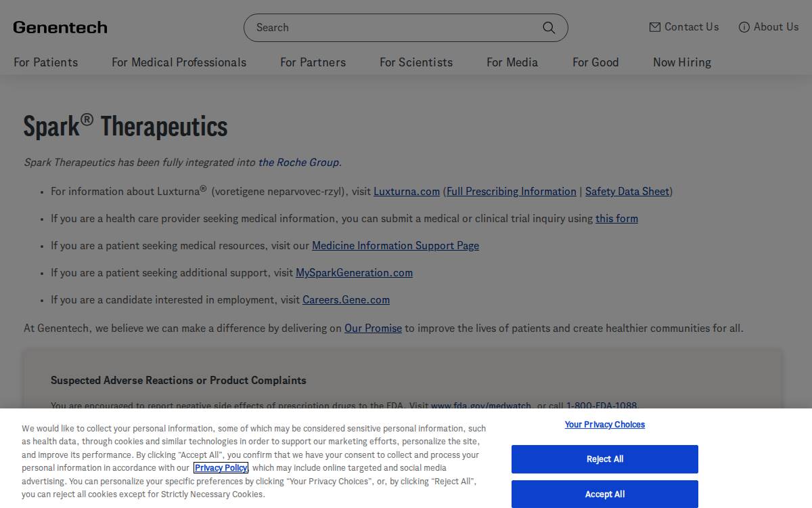Open the For Patients menu
Screen dimensions: 812x508
(x=45, y=62)
